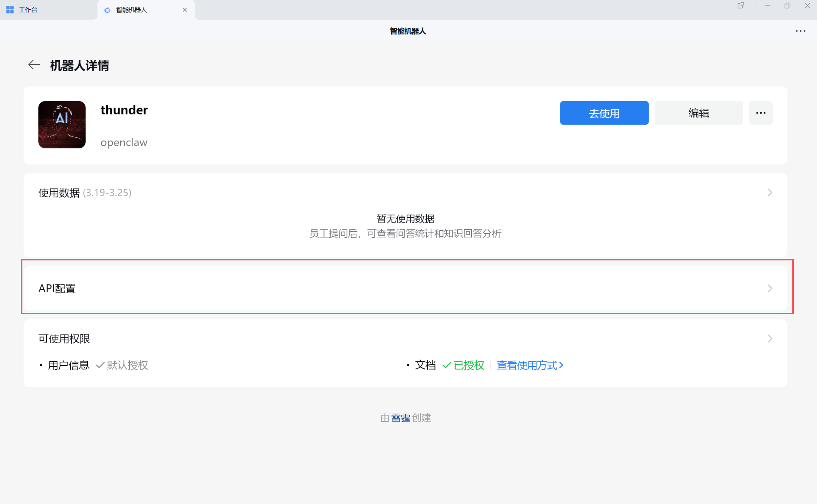Click the thunder robot AI avatar
Screen dimensions: 817x504
pyautogui.click(x=62, y=125)
